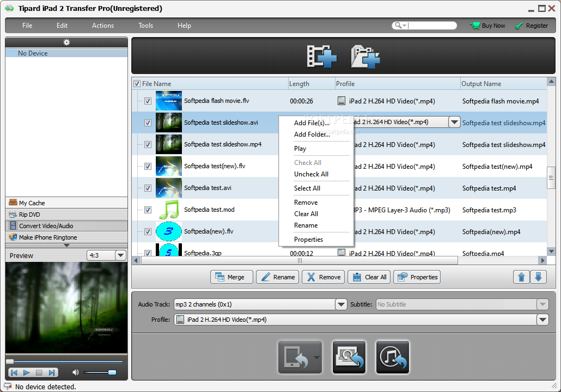
Task: Open the bottom Profile dropdown
Action: (542, 320)
